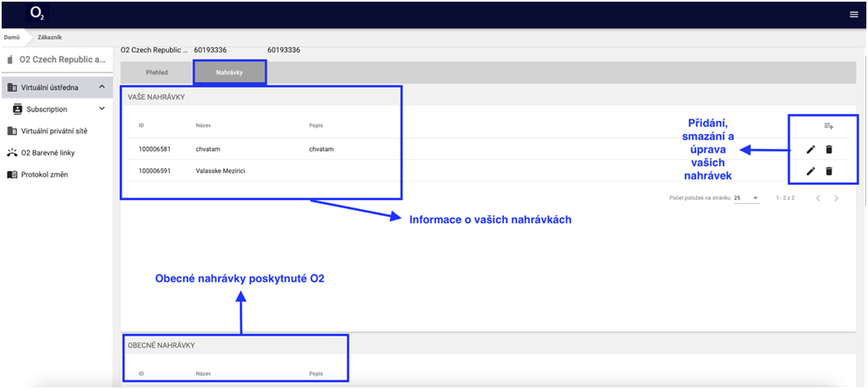868x389 pixels.
Task: Delete the chvatam recording with trash icon
Action: click(829, 149)
